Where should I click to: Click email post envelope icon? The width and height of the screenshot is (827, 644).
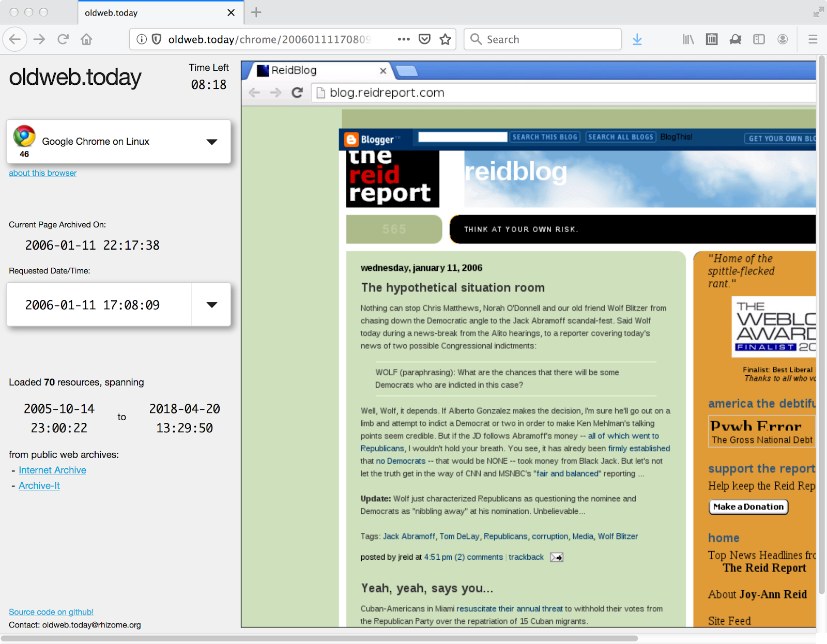tap(557, 557)
